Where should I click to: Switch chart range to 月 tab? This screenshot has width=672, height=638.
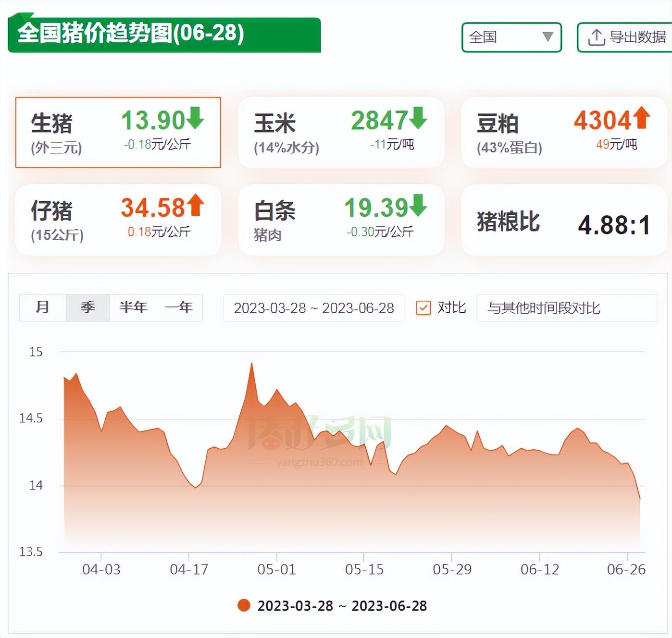click(42, 307)
